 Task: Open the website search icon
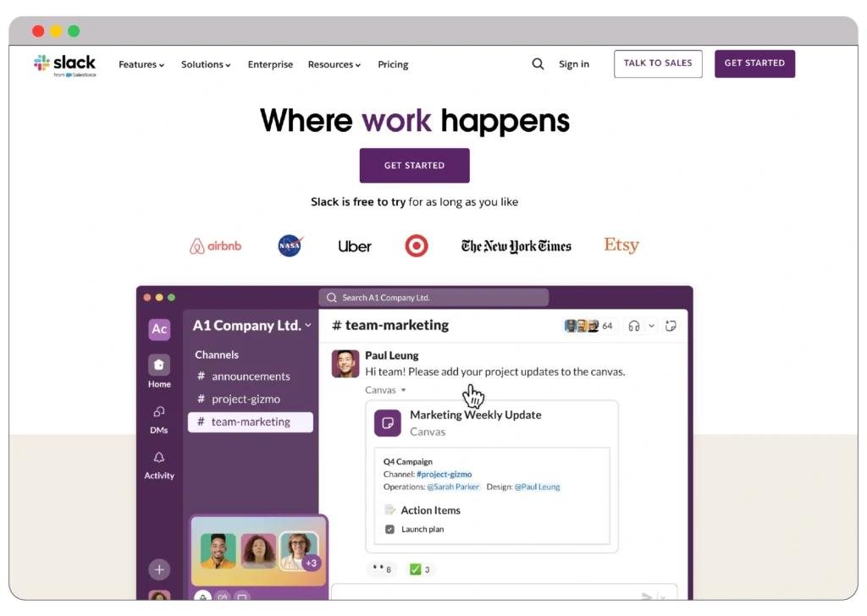[x=538, y=64]
